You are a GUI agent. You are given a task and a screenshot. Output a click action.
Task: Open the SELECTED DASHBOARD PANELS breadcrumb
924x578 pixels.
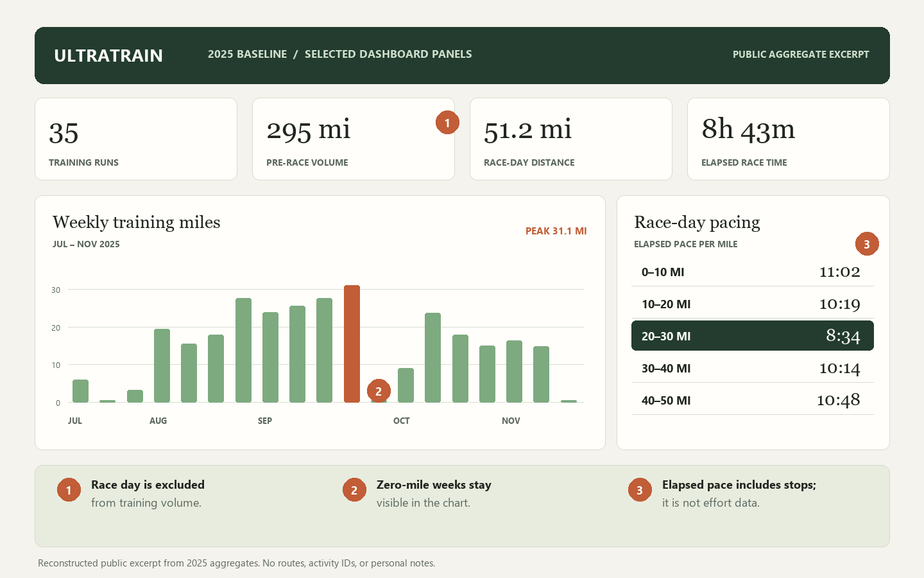point(388,54)
